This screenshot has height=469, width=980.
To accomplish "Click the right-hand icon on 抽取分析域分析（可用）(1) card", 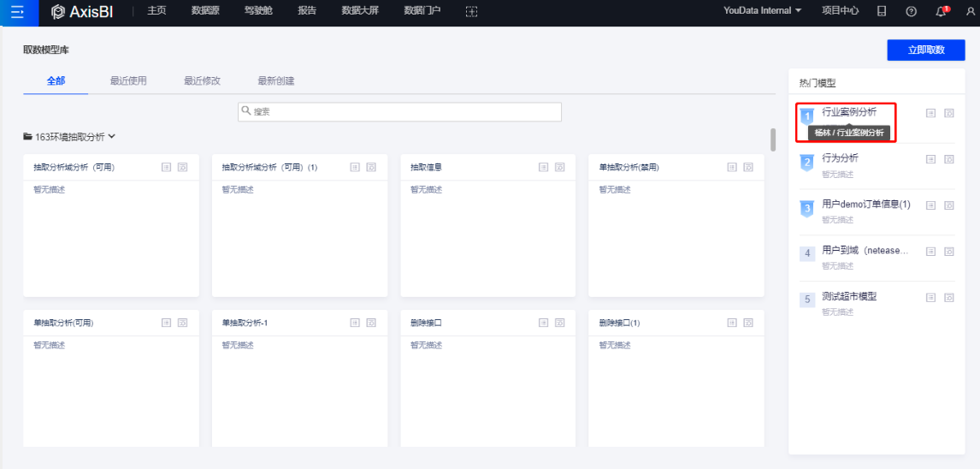I will point(371,167).
